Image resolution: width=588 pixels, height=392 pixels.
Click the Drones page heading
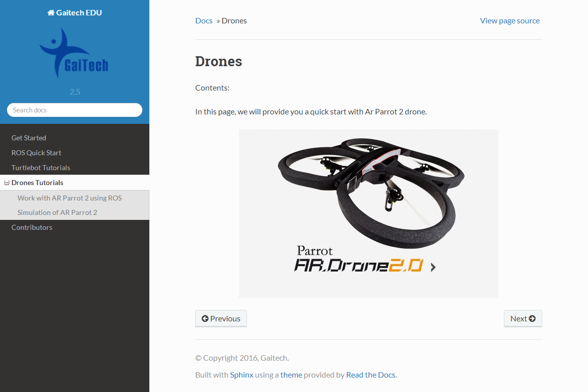point(219,61)
